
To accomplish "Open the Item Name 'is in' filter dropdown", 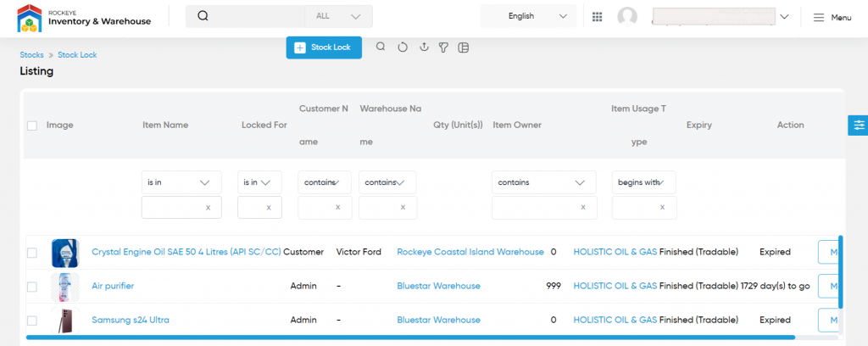I will pyautogui.click(x=181, y=182).
